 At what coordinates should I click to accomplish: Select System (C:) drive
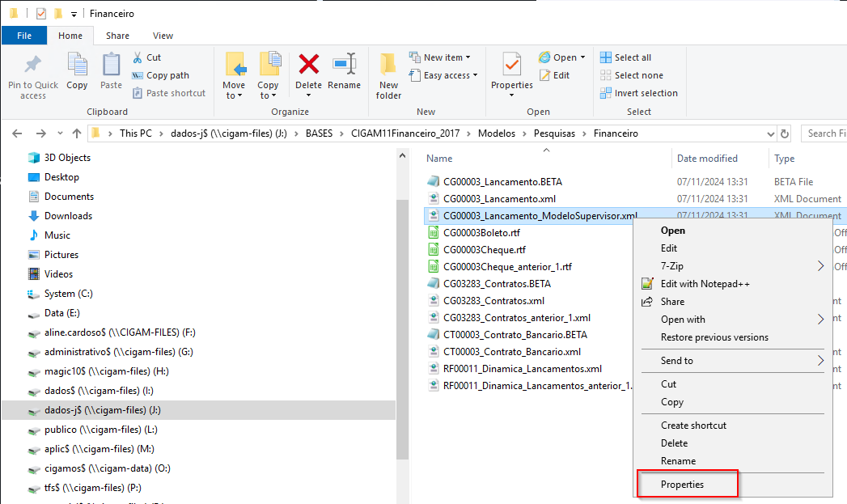[61, 294]
